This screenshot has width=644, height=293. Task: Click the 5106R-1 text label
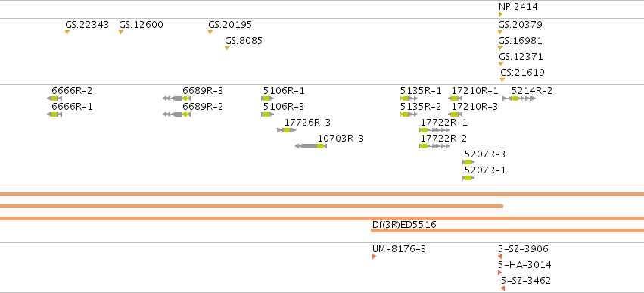pos(284,91)
